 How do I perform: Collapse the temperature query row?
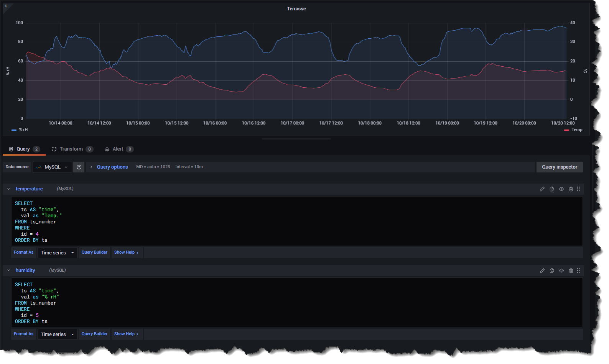pos(8,189)
